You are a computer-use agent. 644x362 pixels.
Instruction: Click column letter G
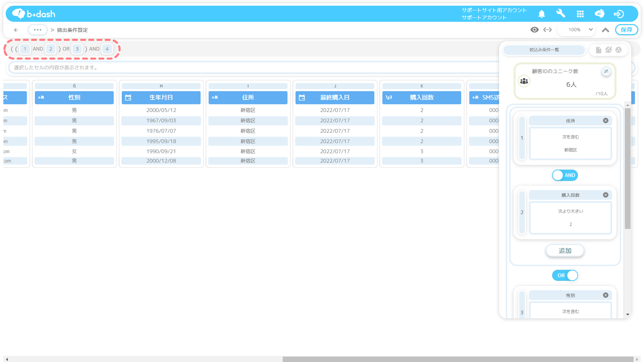coord(74,86)
